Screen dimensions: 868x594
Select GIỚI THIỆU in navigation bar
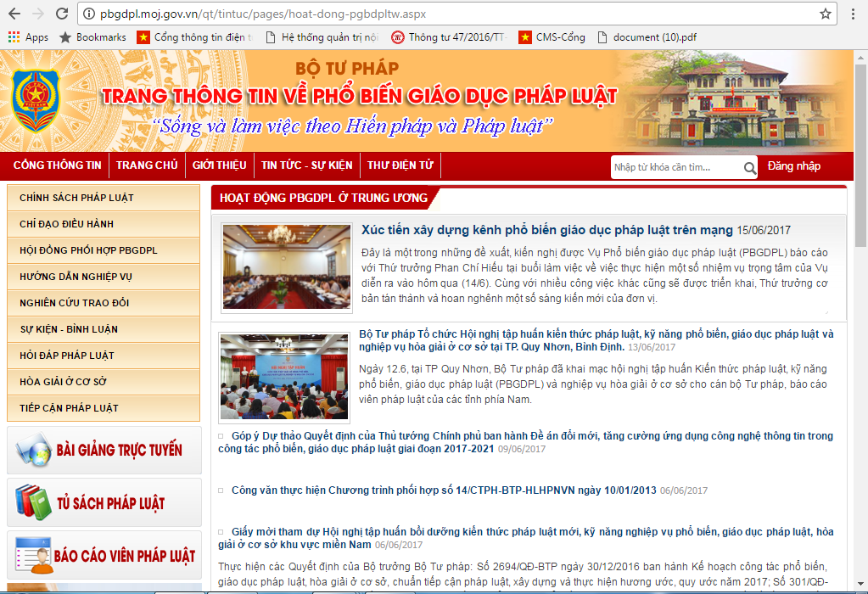(x=219, y=165)
